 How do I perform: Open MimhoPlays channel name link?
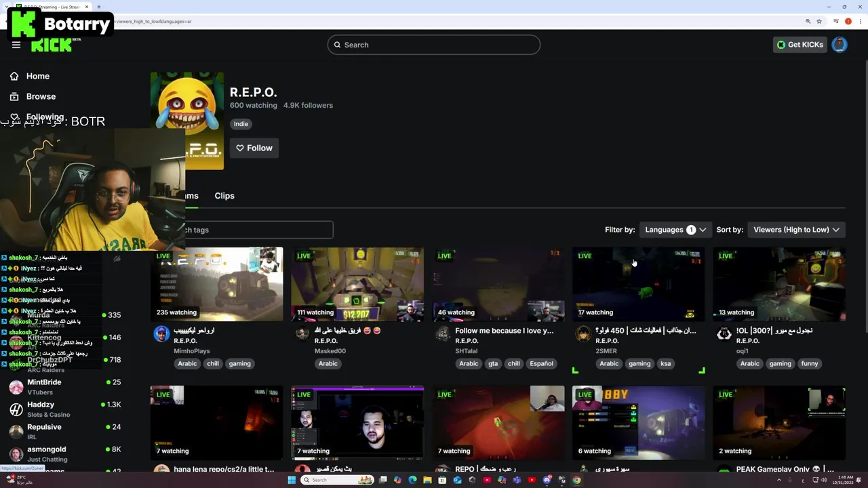click(x=192, y=351)
